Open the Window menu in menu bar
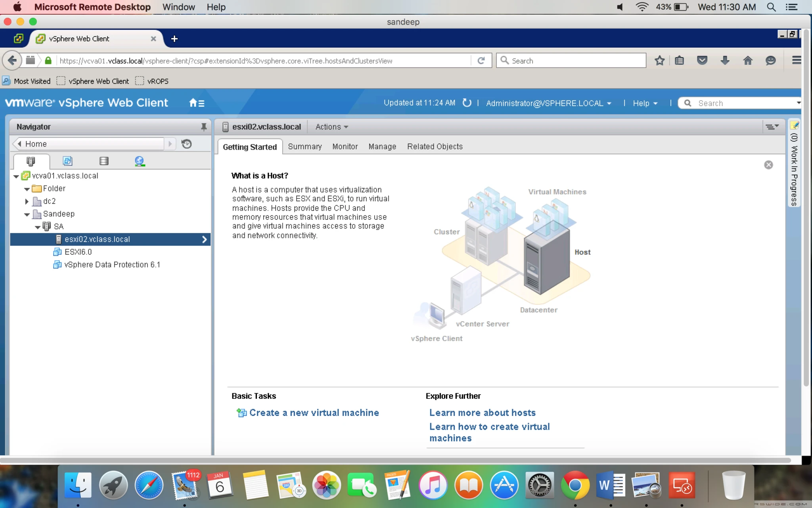812x508 pixels. click(x=178, y=7)
